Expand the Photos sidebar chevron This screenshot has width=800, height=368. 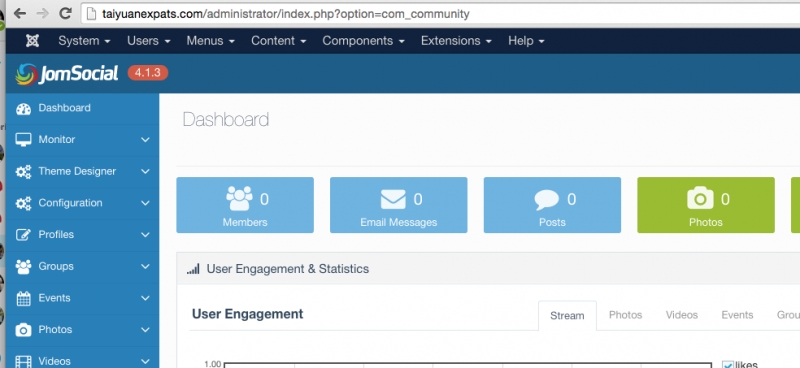(x=145, y=330)
